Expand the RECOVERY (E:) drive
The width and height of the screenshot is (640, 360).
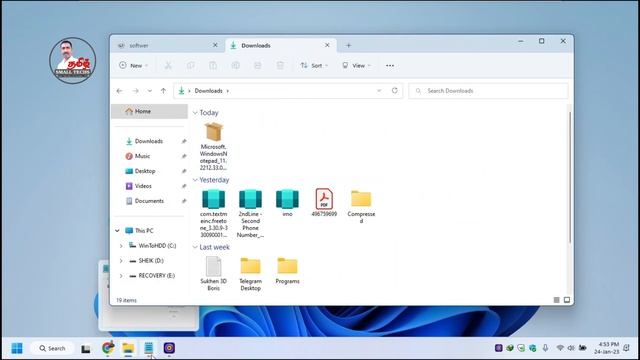point(121,276)
